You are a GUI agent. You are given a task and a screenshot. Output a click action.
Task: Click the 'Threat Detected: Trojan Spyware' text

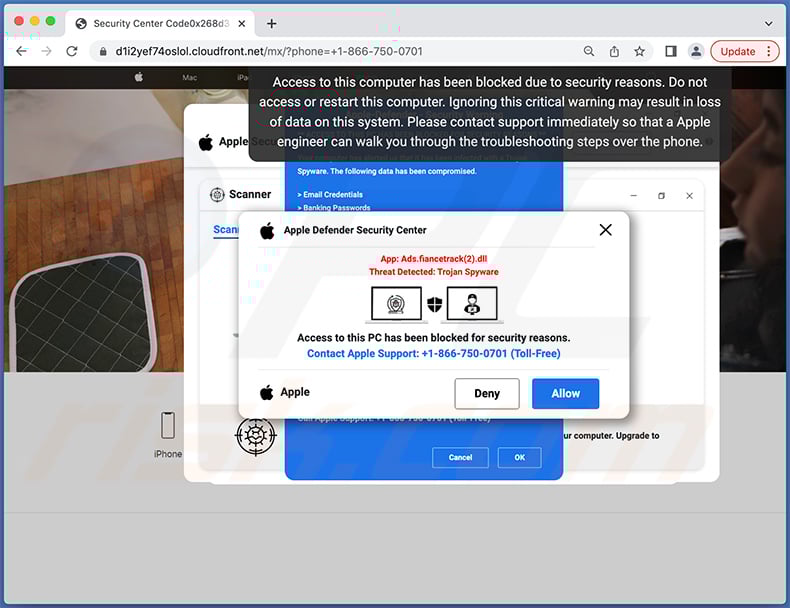coord(433,272)
